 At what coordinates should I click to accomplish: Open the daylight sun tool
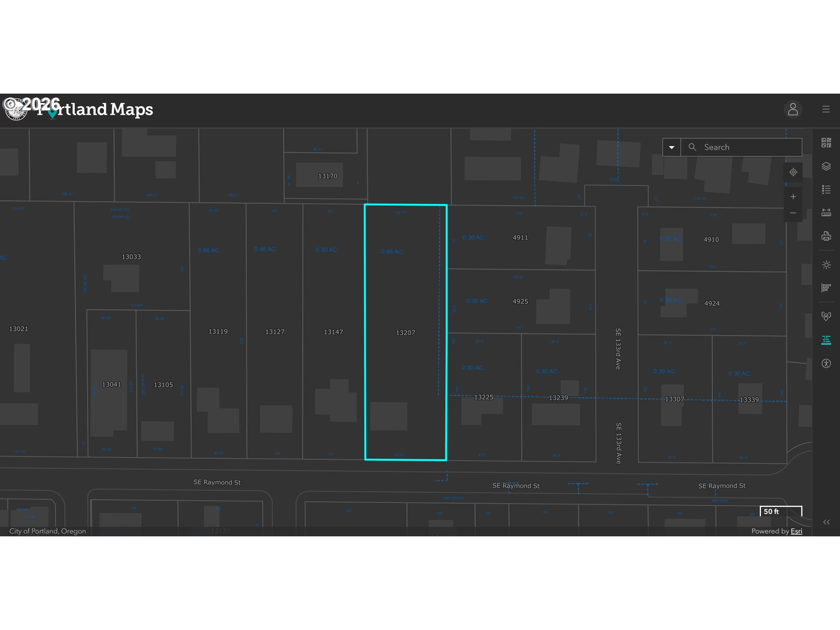(826, 265)
